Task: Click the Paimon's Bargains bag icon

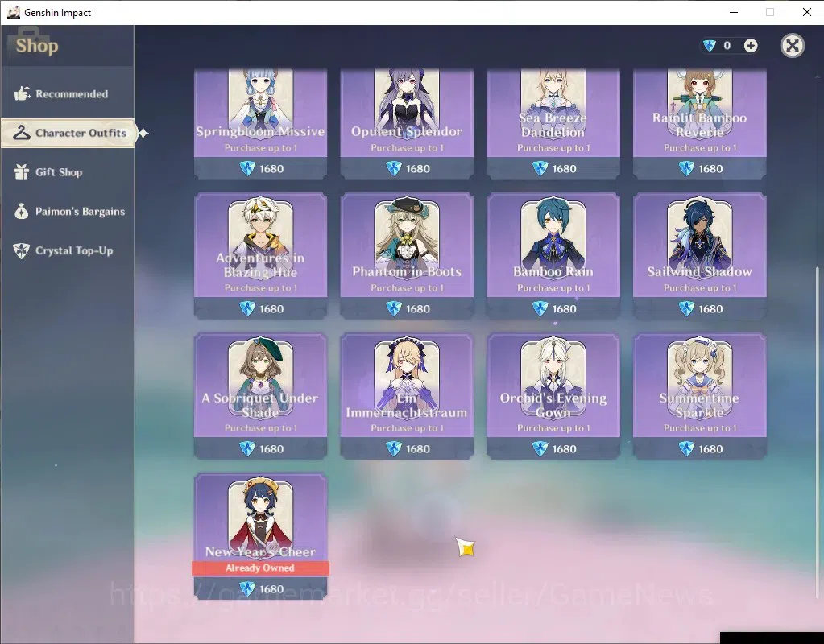Action: pyautogui.click(x=22, y=211)
